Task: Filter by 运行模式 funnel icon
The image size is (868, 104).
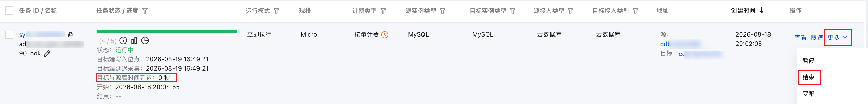Action: [276, 11]
